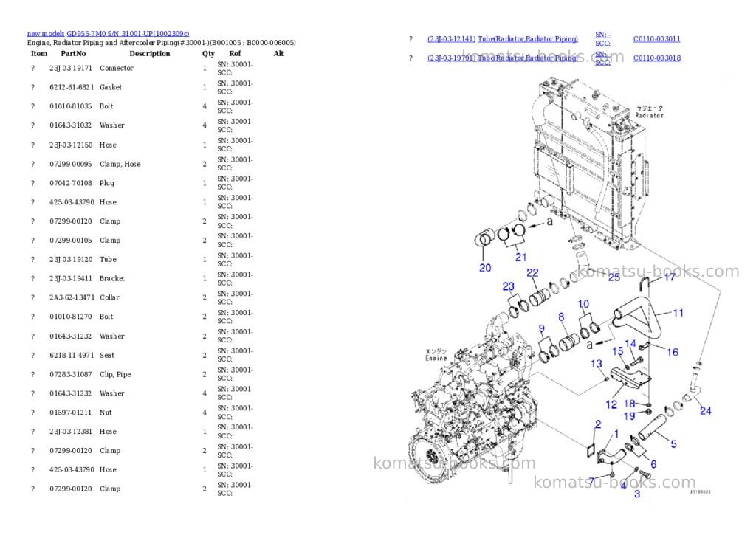The width and height of the screenshot is (756, 535).
Task: Click callout number 9 in the diagram
Action: (x=541, y=328)
